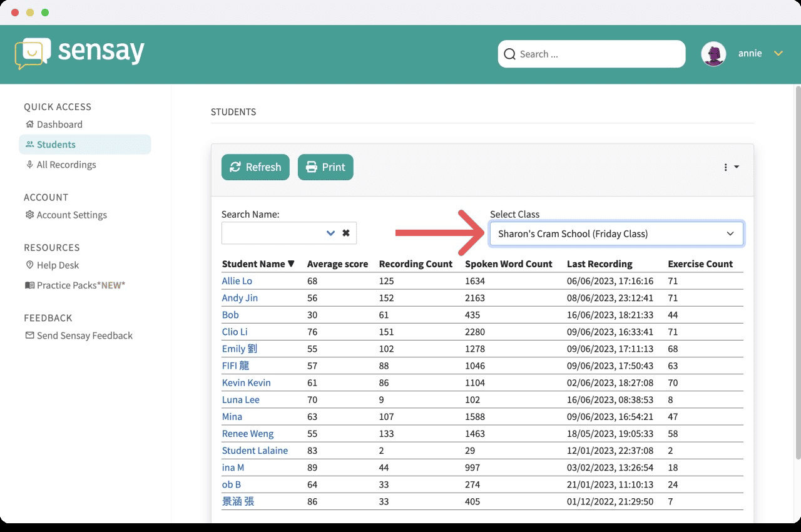Viewport: 801px width, 532px height.
Task: Click the gear icon for Account Settings
Action: pos(29,215)
